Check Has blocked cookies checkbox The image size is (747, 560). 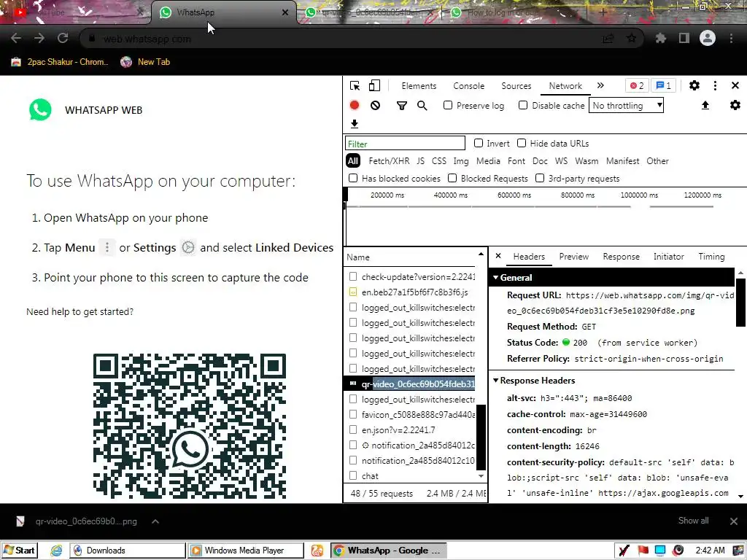click(353, 178)
